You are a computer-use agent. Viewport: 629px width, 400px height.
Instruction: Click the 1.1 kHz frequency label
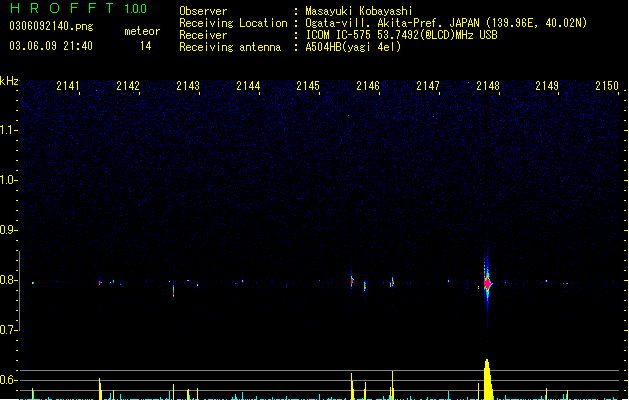tap(8, 130)
